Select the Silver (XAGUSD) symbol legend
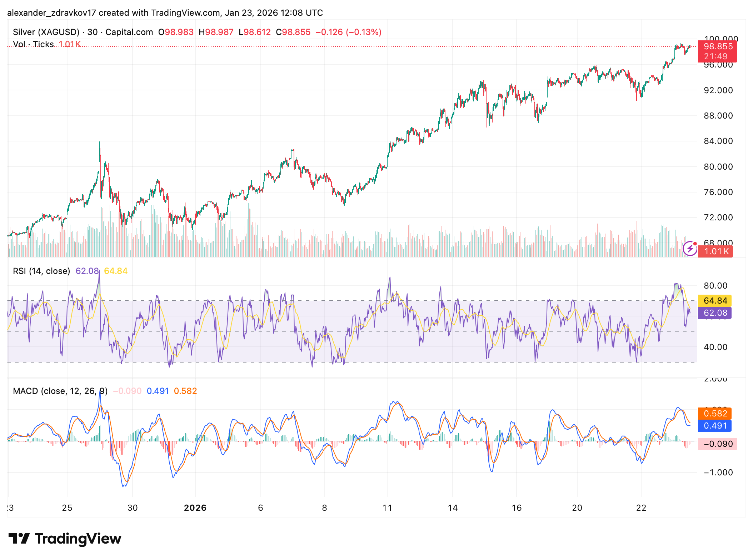Screen dimensions: 753x560 [46, 32]
